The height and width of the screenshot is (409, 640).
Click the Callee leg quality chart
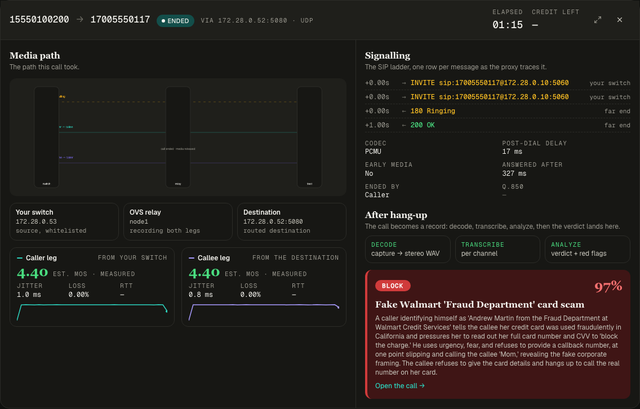pyautogui.click(x=264, y=312)
